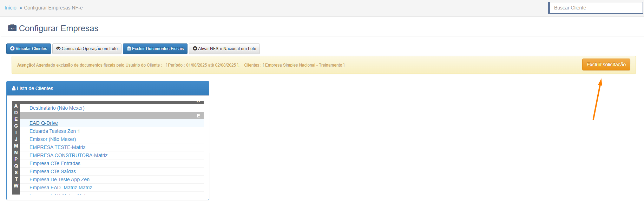The width and height of the screenshot is (644, 204).
Task: Select Empresa De Teste App Zen
Action: click(59, 179)
